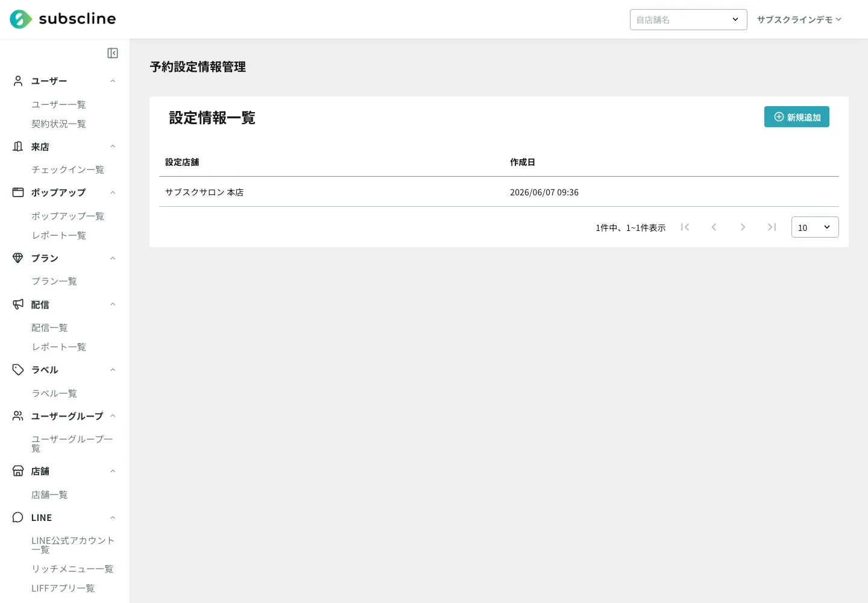Open ラベル一覧 in the sidebar
The image size is (868, 603).
pyautogui.click(x=54, y=393)
